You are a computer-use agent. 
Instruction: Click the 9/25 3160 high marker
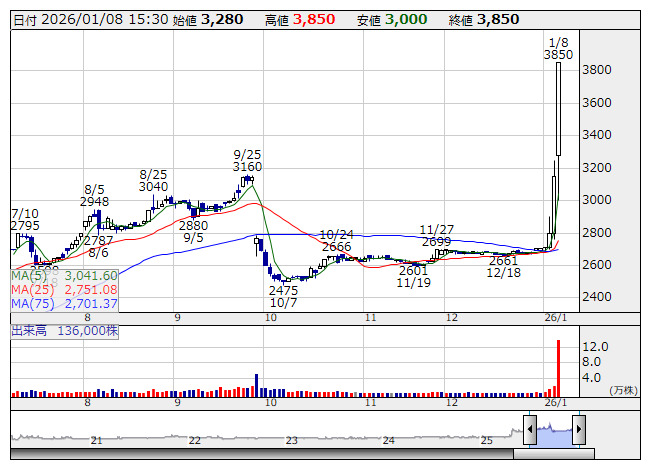(247, 160)
